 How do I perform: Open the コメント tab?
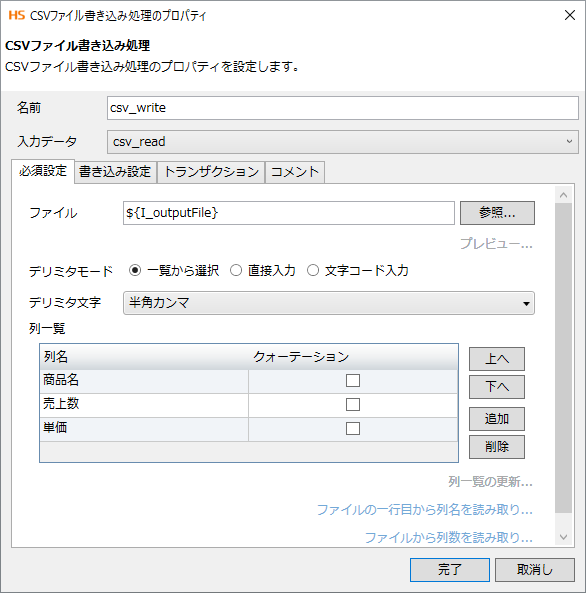(295, 172)
